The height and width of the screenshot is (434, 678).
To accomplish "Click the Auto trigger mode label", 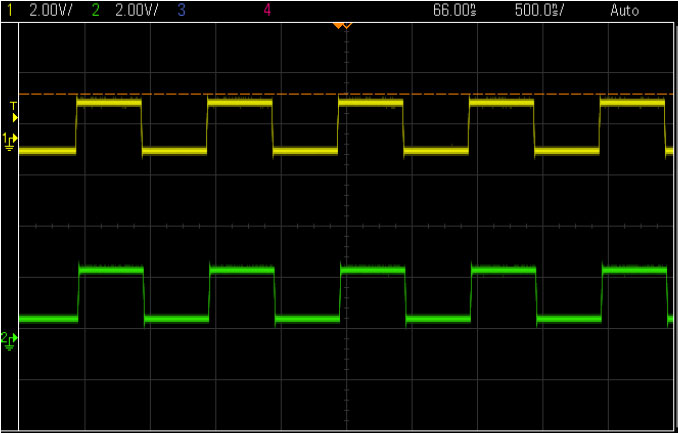I will click(x=624, y=9).
